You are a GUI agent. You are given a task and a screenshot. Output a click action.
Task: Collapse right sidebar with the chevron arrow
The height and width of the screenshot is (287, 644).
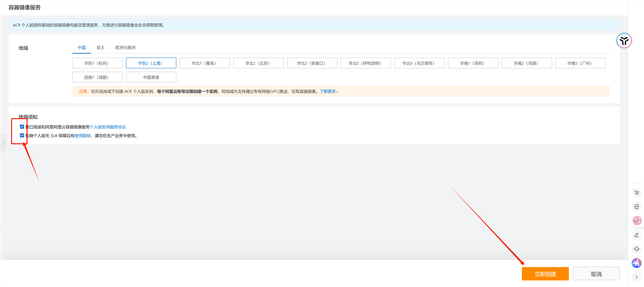coord(636,277)
